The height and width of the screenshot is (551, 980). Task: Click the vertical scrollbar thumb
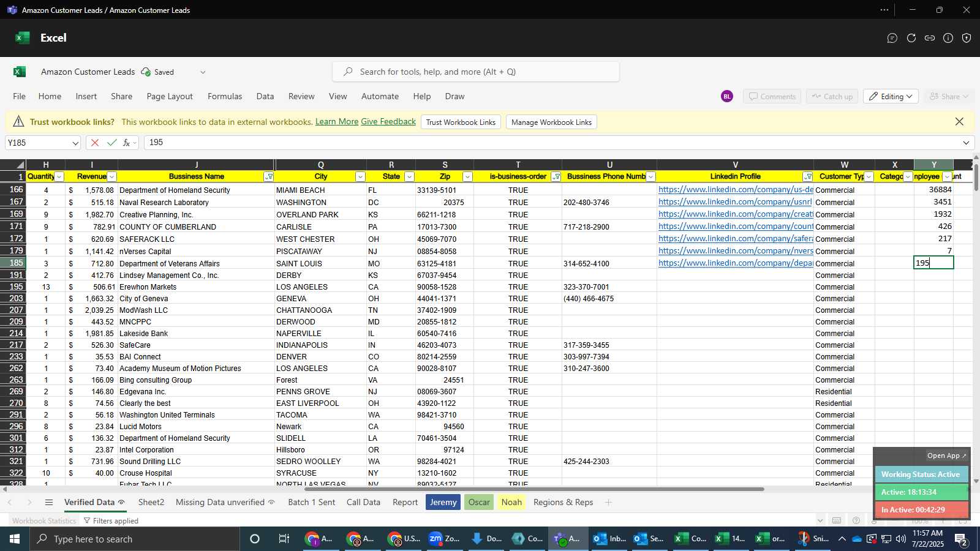click(x=976, y=178)
